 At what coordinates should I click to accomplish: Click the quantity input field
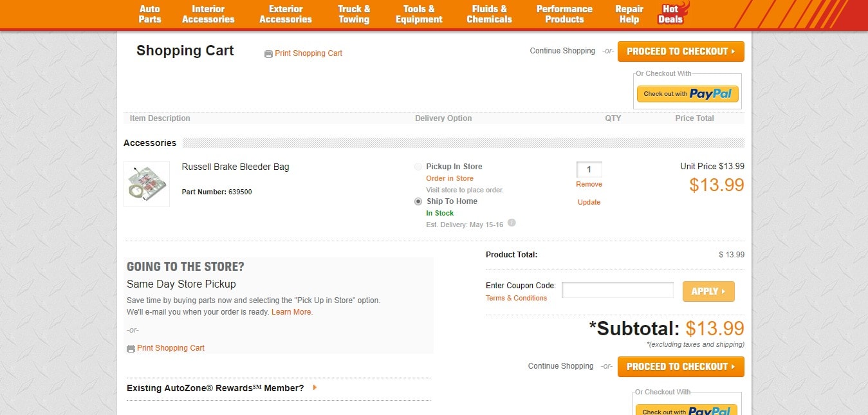589,170
